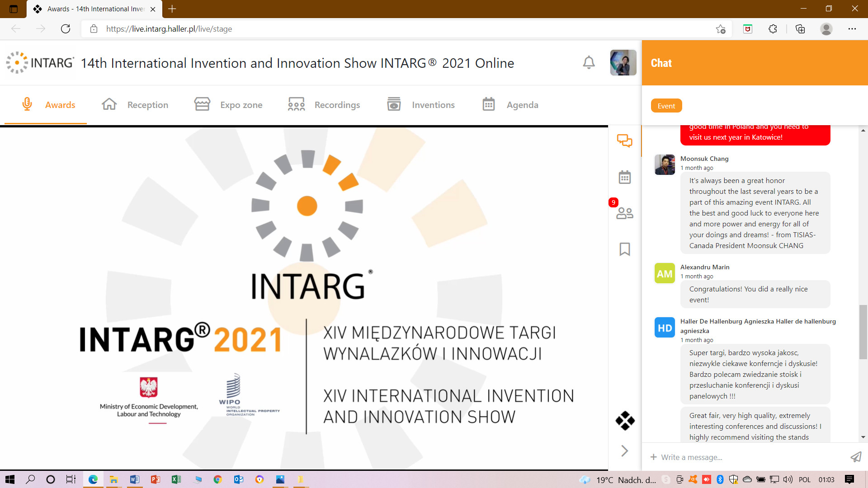Switch to the Awards tab
The image size is (868, 488).
[49, 105]
